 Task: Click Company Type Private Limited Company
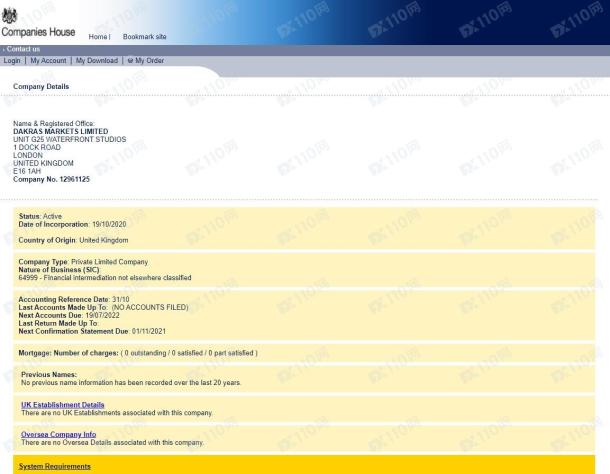[83, 262]
